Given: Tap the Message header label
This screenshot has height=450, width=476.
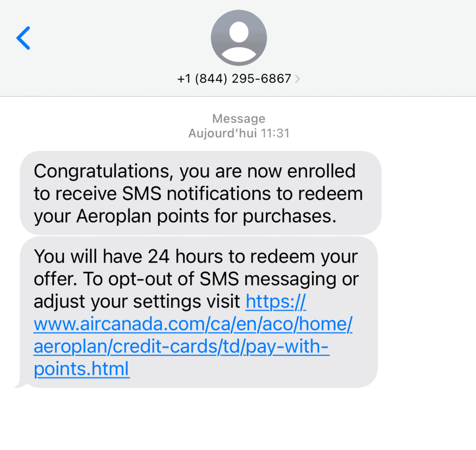Looking at the screenshot, I should [x=238, y=119].
